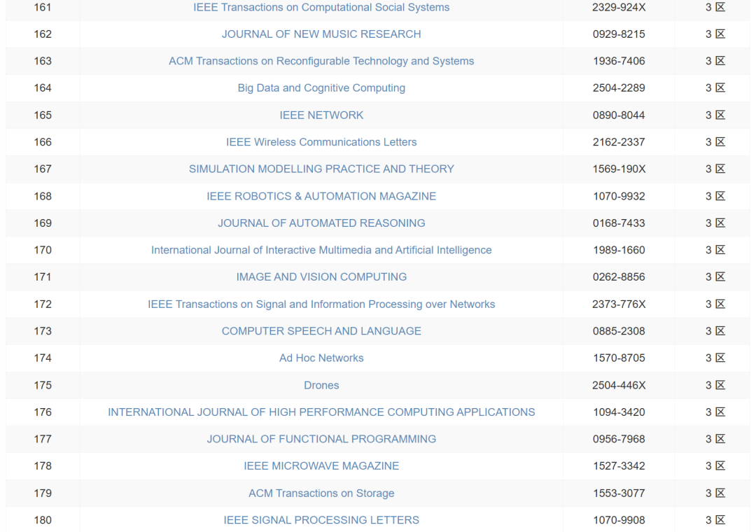The width and height of the screenshot is (756, 532).
Task: Select ISSN 1094-3420 cell
Action: pyautogui.click(x=619, y=412)
